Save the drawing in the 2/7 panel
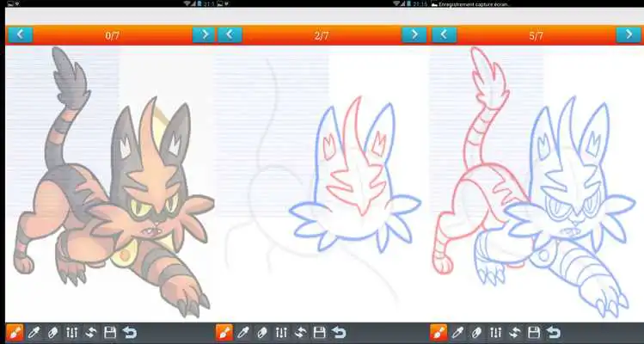Viewport: 644px width, 344px height. pos(320,333)
